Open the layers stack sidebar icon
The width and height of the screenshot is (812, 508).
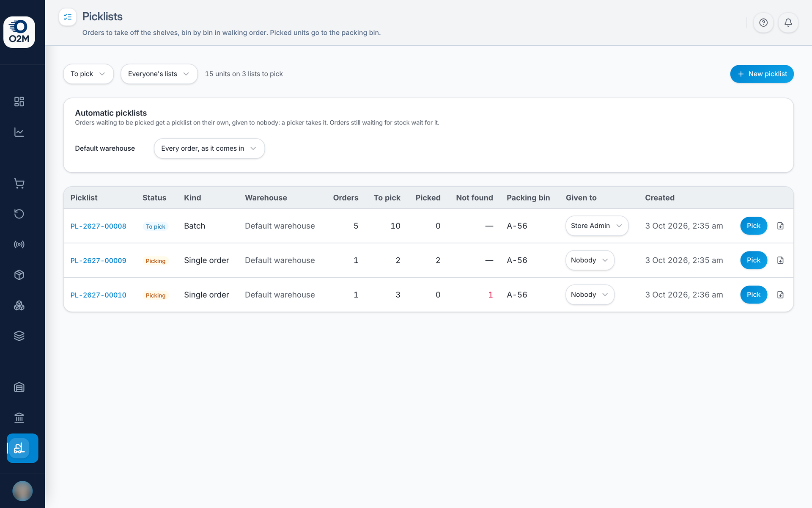click(x=19, y=336)
